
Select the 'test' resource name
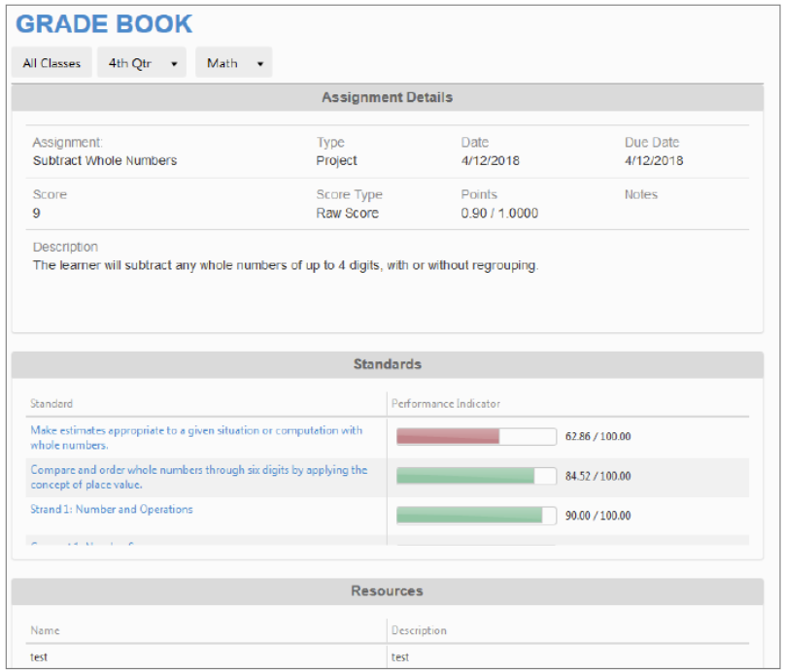pyautogui.click(x=39, y=657)
